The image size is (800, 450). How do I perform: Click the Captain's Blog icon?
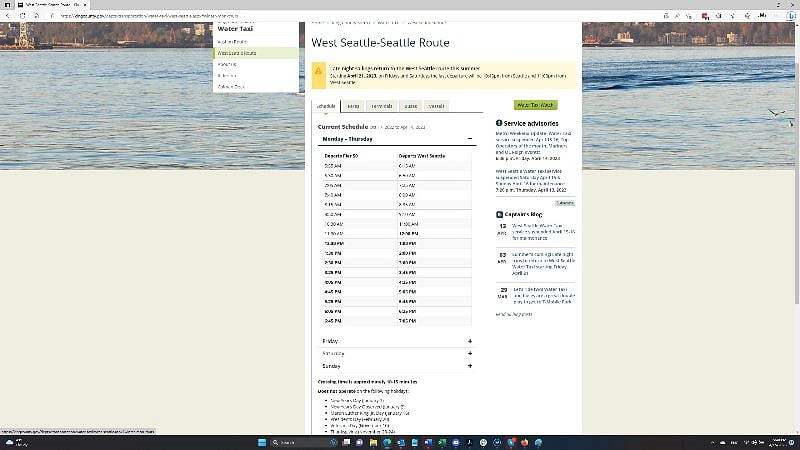tap(499, 214)
